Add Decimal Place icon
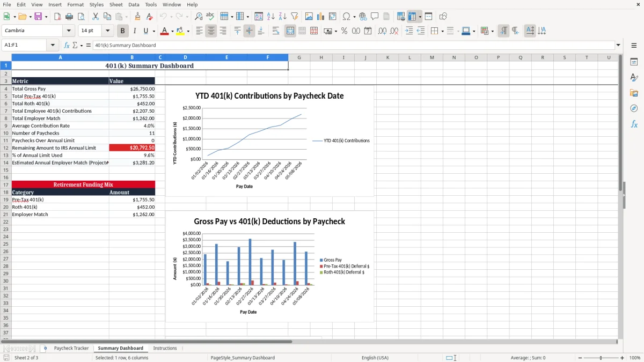The width and height of the screenshot is (644, 362). [382, 31]
